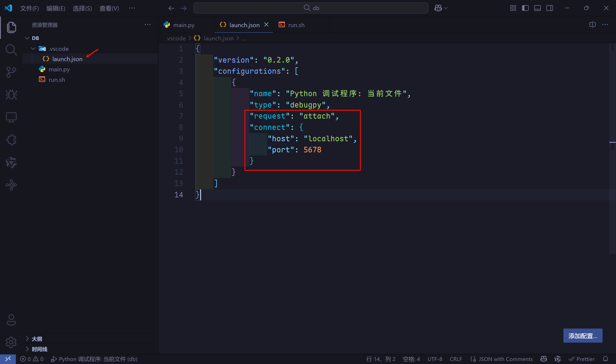Open the Search view in activity bar

(x=11, y=50)
